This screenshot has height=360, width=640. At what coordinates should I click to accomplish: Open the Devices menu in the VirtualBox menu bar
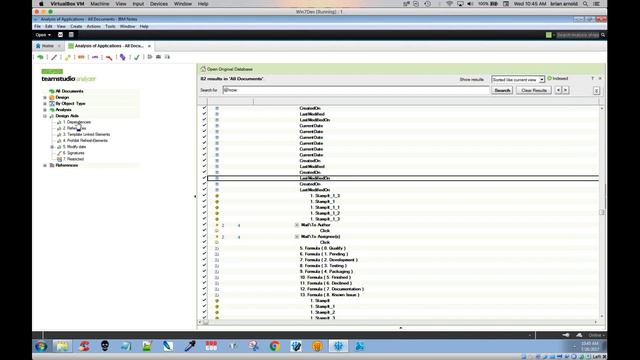point(159,4)
